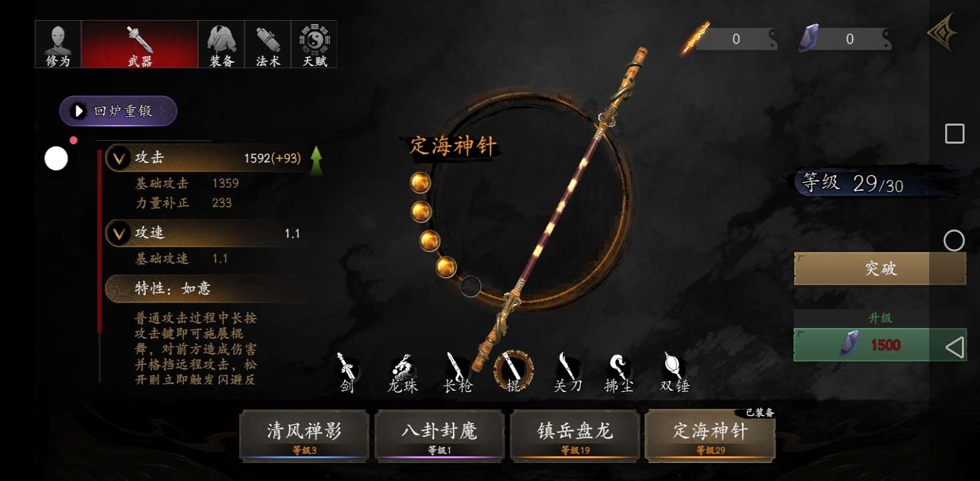Click the 突破 breakthrough button
Screen dimensions: 980x481
point(880,269)
